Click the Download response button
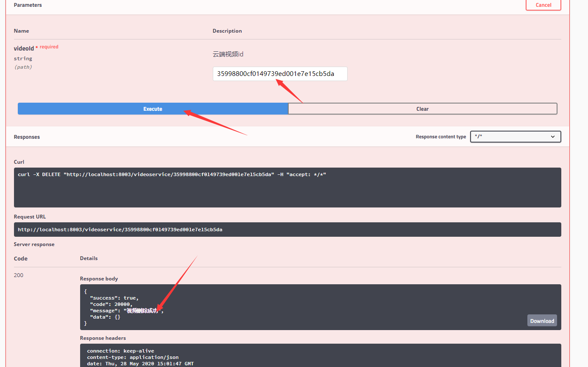 pyautogui.click(x=542, y=321)
